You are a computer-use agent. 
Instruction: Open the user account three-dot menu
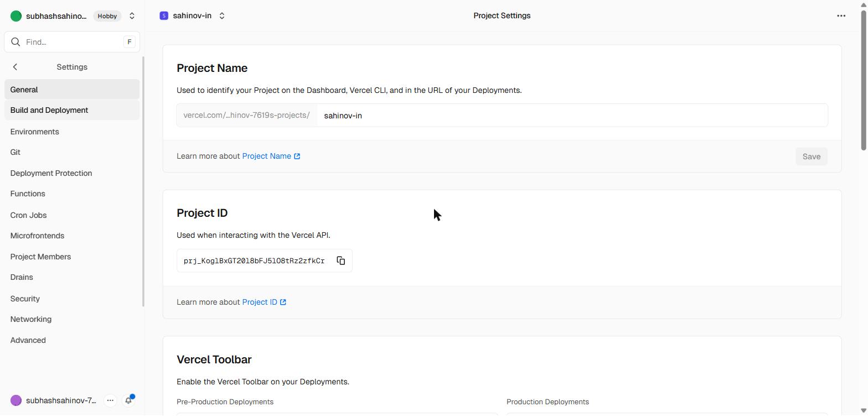click(x=110, y=400)
